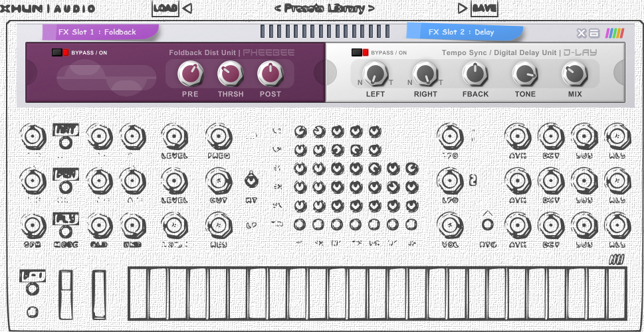Click the stripes logo above keyboard

(617, 260)
